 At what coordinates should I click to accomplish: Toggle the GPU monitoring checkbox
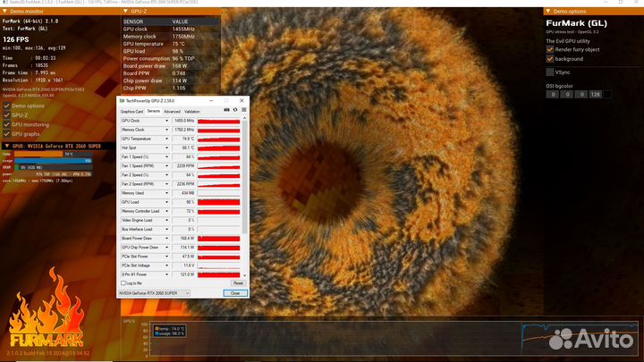[6, 125]
